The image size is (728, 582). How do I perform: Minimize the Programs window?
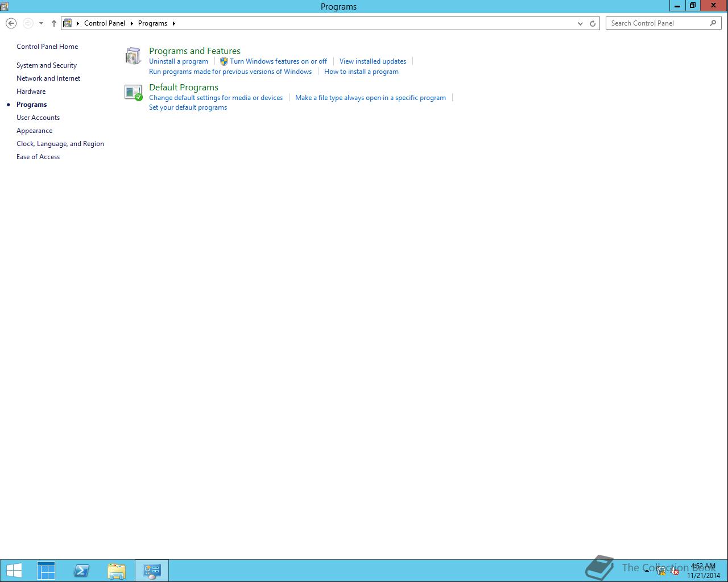[677, 6]
